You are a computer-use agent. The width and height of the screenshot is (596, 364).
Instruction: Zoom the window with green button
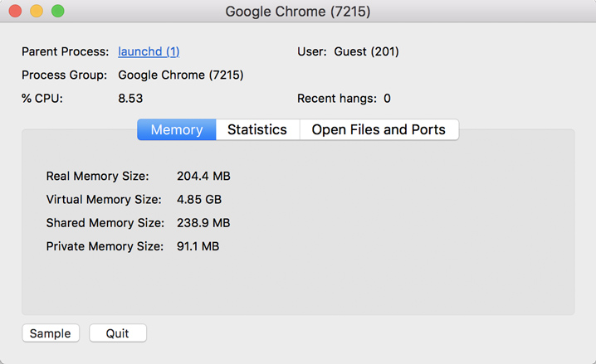tap(58, 12)
